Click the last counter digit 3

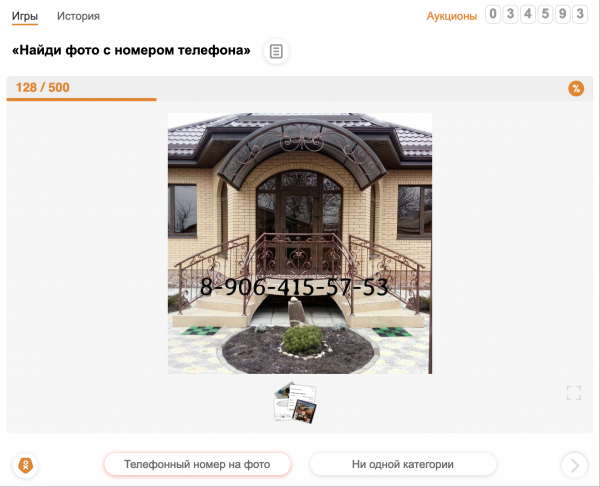coord(579,14)
